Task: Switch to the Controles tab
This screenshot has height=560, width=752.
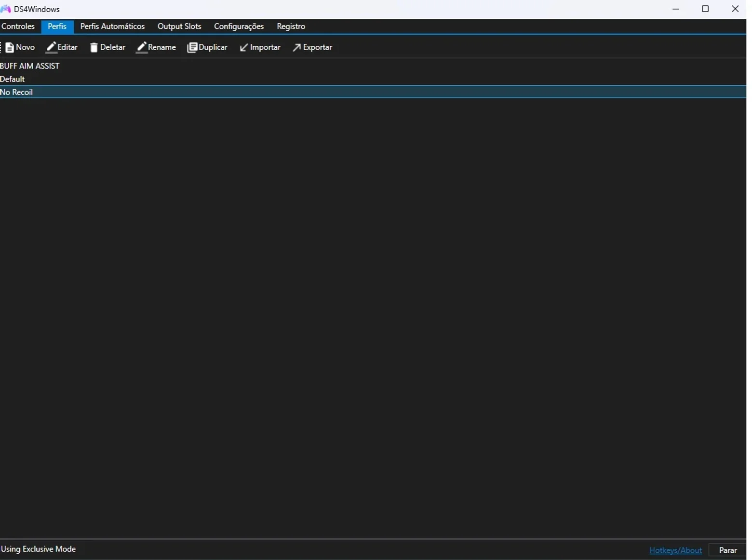Action: (18, 27)
